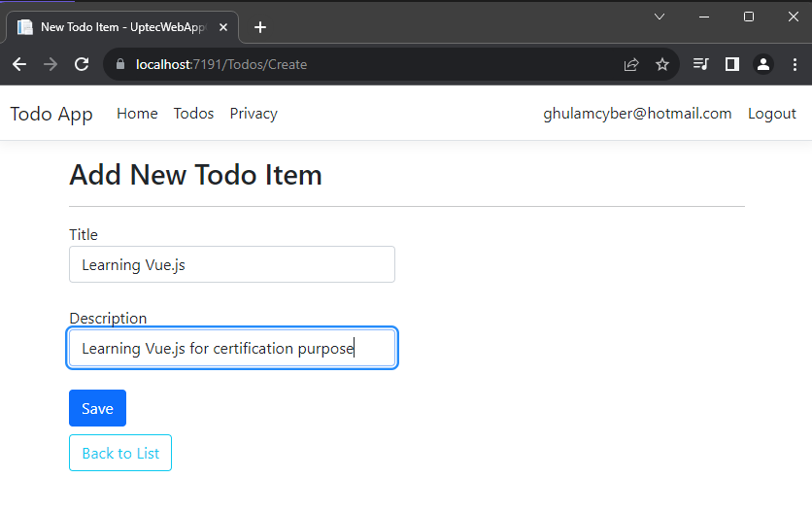Screen dimensions: 812x512
Task: Open a new tab with plus button
Action: [x=260, y=27]
